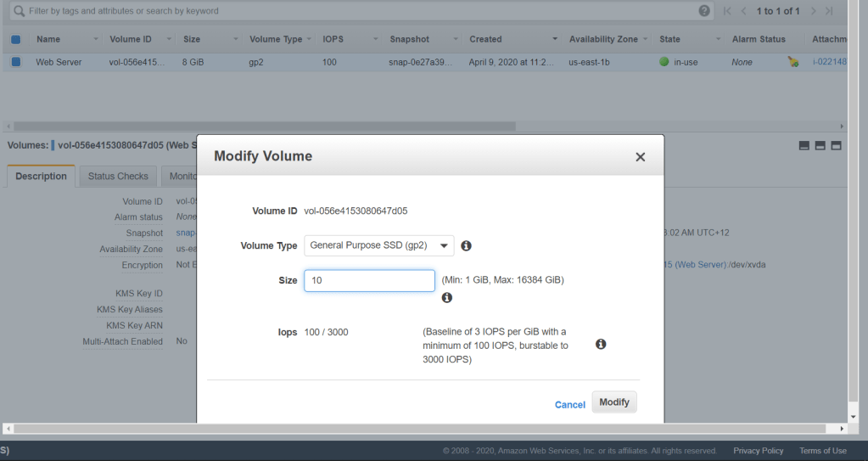Open the Volume Type dropdown
The width and height of the screenshot is (868, 461).
coord(379,246)
